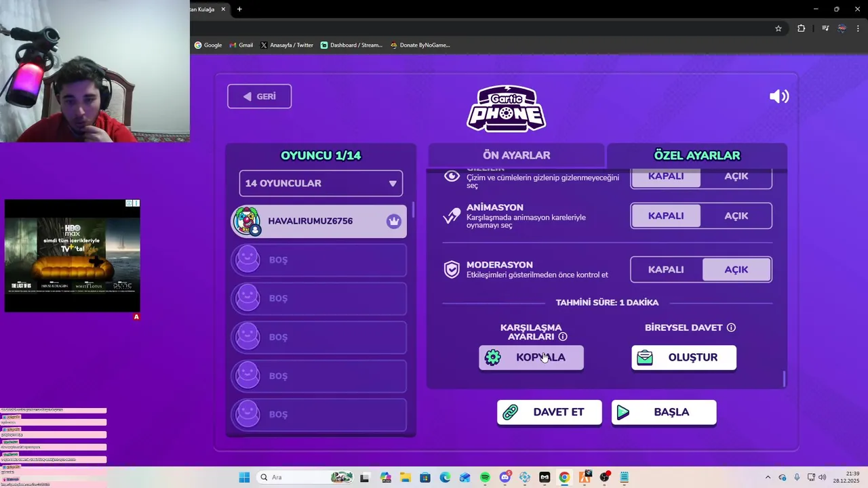Image resolution: width=868 pixels, height=488 pixels.
Task: Open info icon next to Karşılaşma Ayarları
Action: tap(562, 336)
